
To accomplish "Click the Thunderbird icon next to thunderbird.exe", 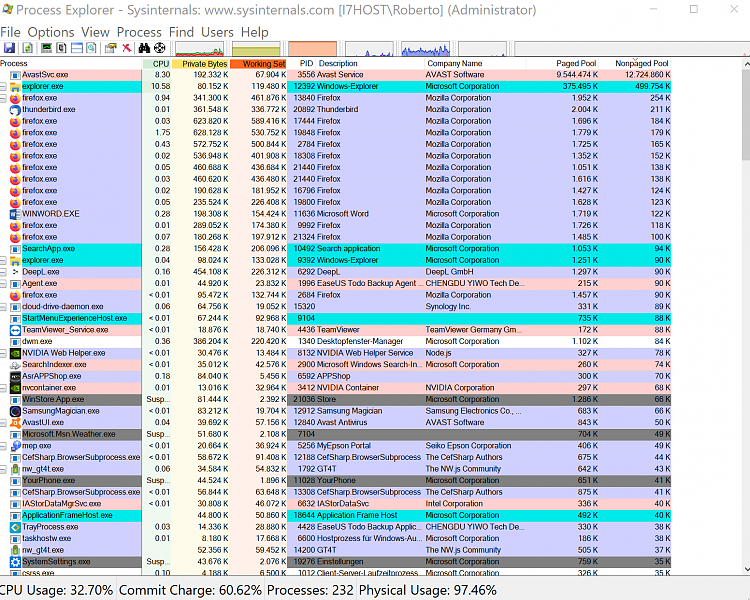I will pos(15,110).
